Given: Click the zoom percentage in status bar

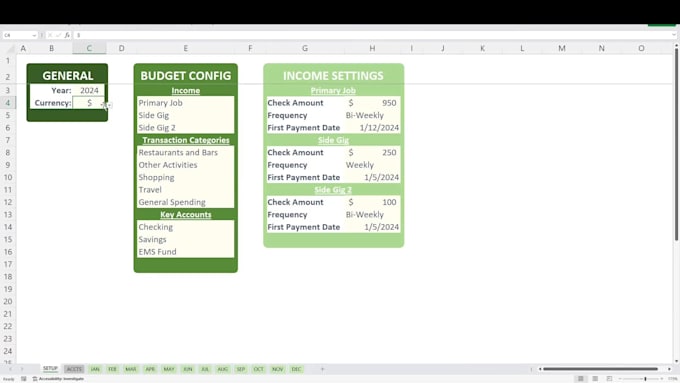Looking at the screenshot, I should [673, 379].
